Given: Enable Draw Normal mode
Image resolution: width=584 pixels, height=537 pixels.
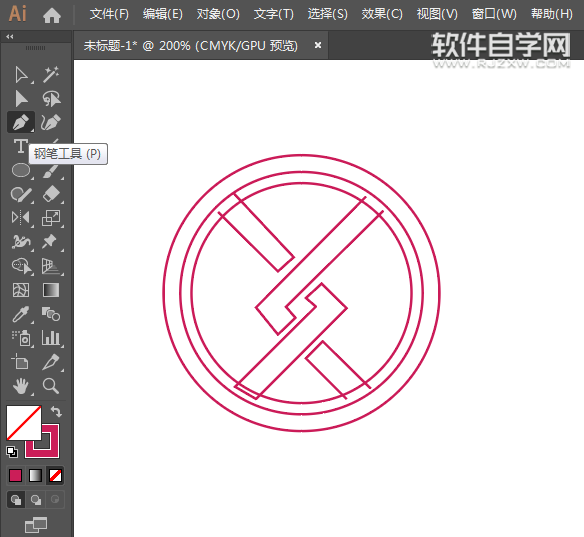Looking at the screenshot, I should point(16,499).
